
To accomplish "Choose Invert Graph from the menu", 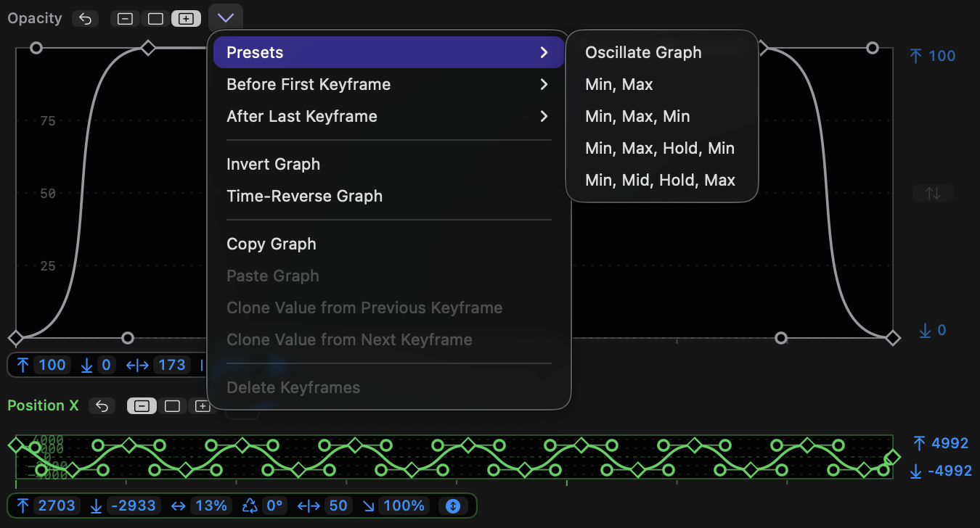I will click(x=273, y=165).
